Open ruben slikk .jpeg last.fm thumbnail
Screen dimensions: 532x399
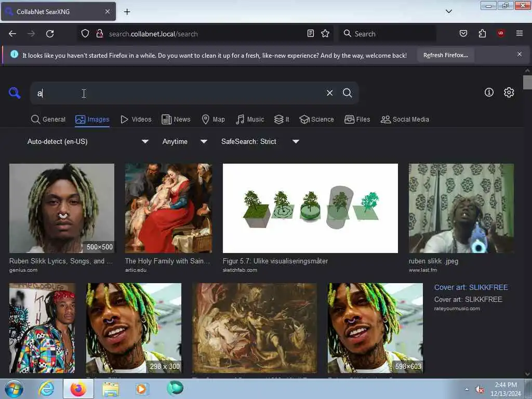[461, 208]
